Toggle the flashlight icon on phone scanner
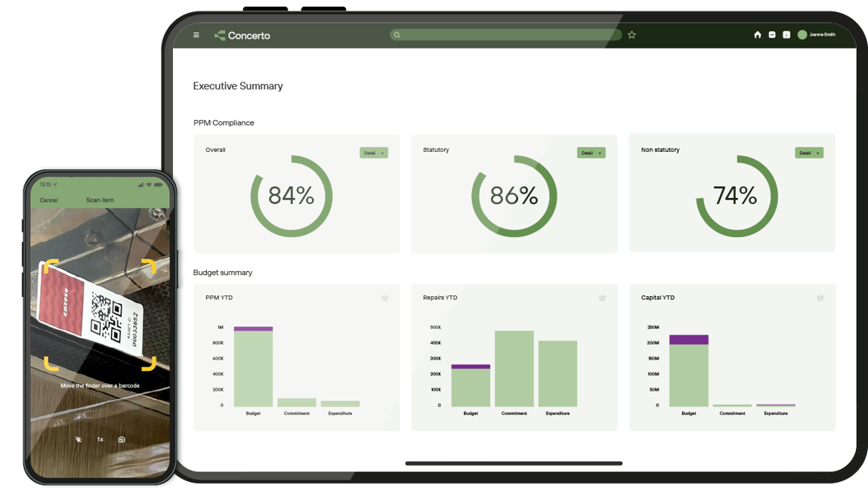 [x=79, y=440]
